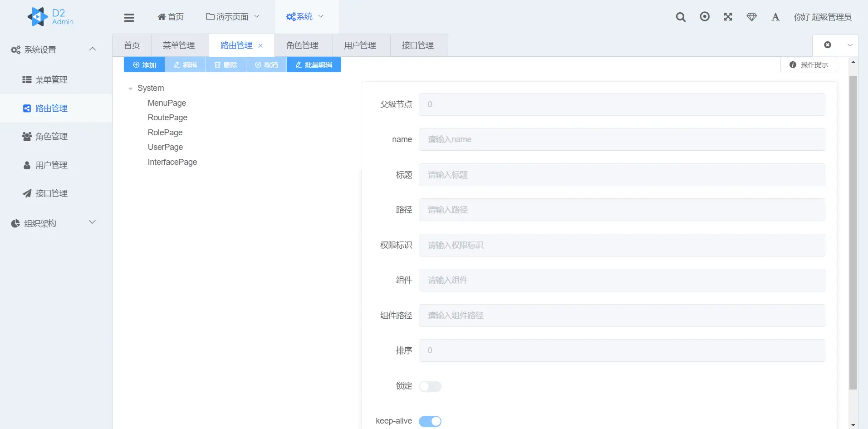Open 用户管理 in the sidebar
The width and height of the screenshot is (868, 429).
[x=56, y=165]
